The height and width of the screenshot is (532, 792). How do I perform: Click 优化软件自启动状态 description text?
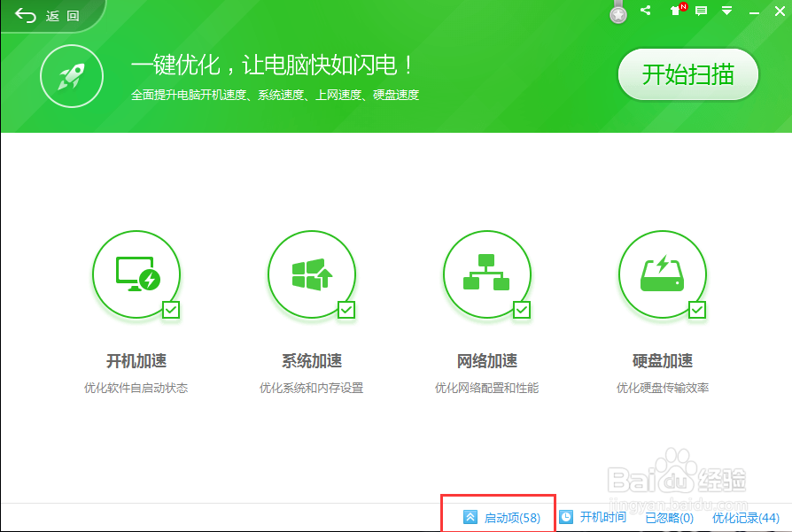point(136,388)
